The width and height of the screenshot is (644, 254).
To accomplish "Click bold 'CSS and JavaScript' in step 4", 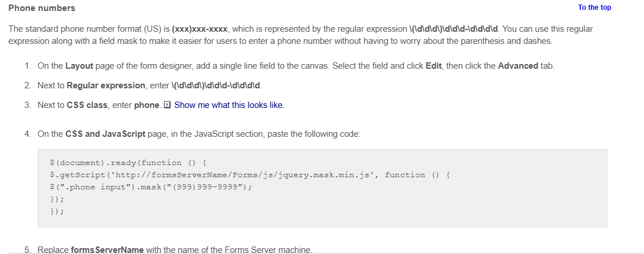I will click(x=105, y=134).
